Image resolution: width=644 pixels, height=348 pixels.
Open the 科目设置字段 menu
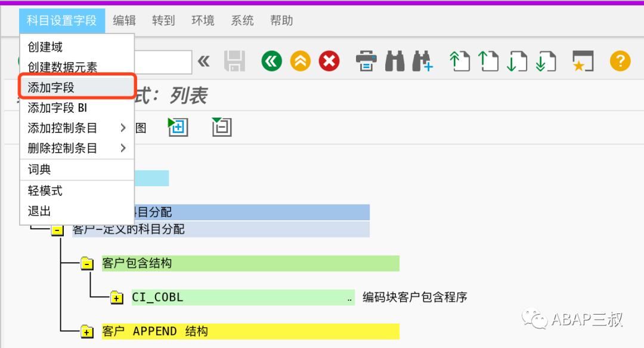coord(61,20)
